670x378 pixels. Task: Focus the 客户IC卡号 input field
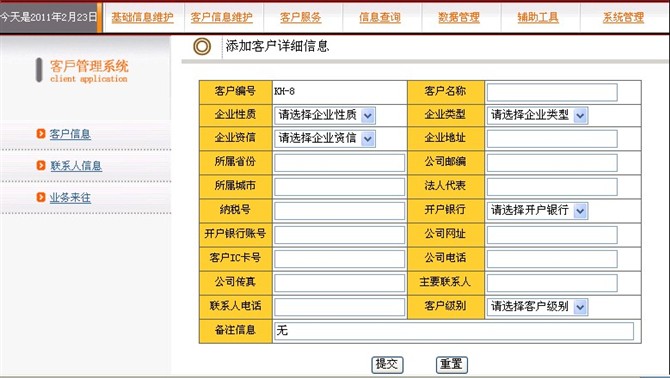340,259
